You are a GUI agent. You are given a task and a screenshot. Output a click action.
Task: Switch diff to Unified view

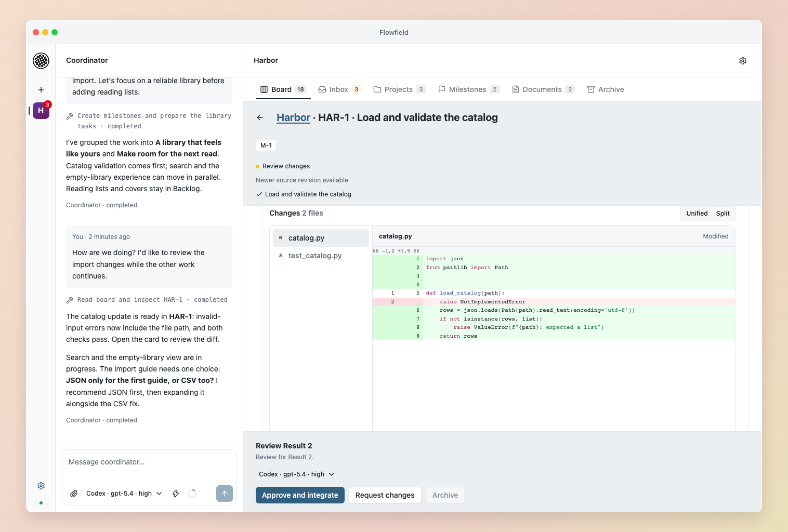[x=697, y=214]
